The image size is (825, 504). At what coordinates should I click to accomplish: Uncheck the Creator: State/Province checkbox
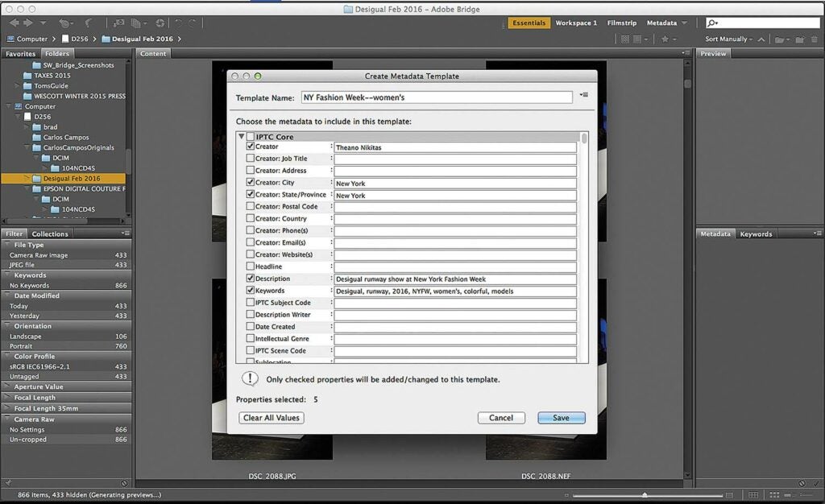(x=251, y=195)
